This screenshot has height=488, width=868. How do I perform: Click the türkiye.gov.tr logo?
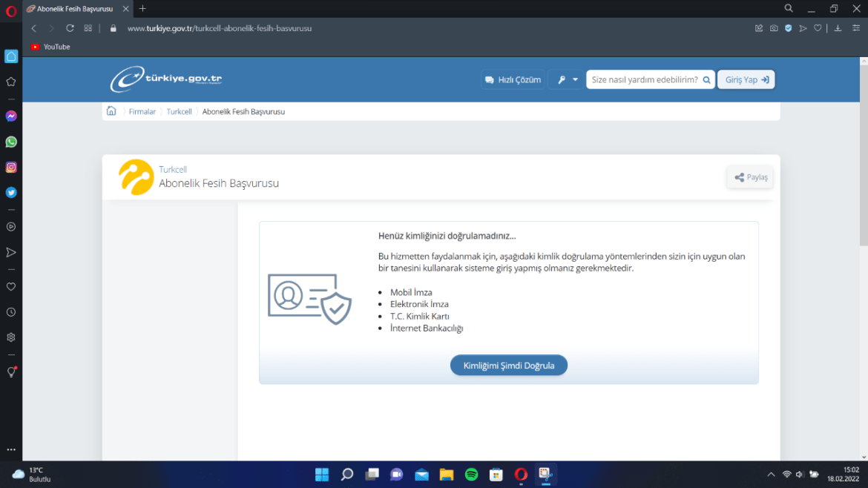tap(166, 79)
